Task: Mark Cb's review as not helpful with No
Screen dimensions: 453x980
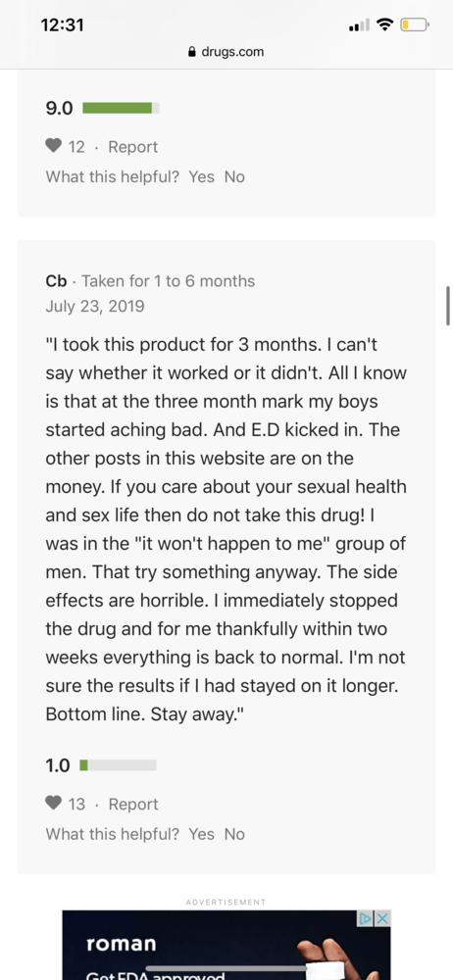Action: coord(234,834)
